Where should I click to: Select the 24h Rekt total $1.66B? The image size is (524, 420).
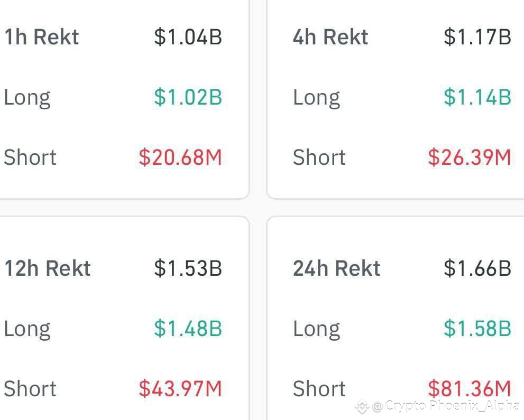tap(477, 268)
